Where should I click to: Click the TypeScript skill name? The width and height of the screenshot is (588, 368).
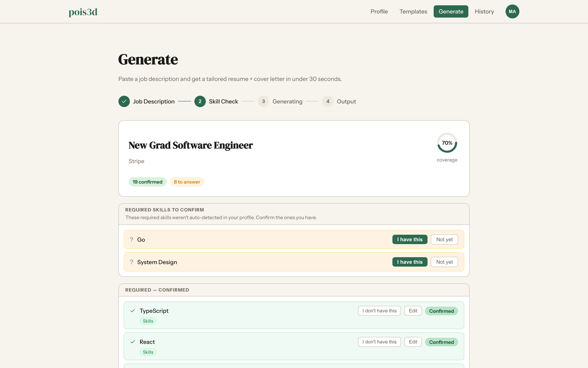(154, 311)
